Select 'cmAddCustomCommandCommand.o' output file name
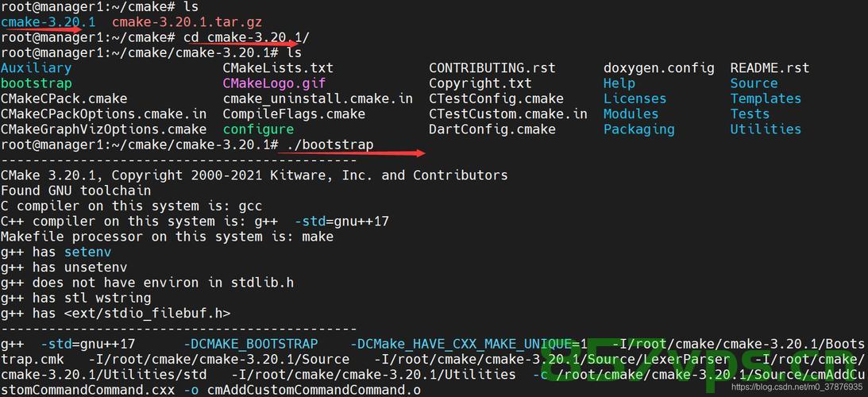868x397 pixels. [314, 390]
